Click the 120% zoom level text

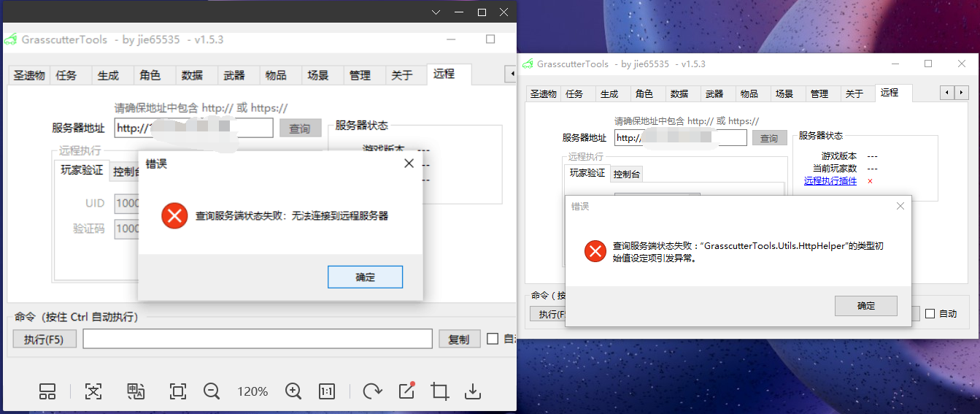point(252,391)
